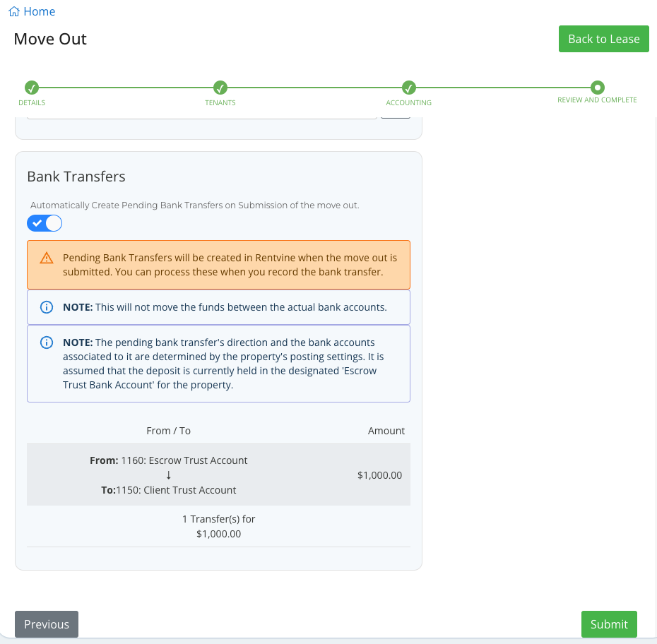Click the ACCOUNTING step label
The width and height of the screenshot is (657, 644).
[x=408, y=101]
